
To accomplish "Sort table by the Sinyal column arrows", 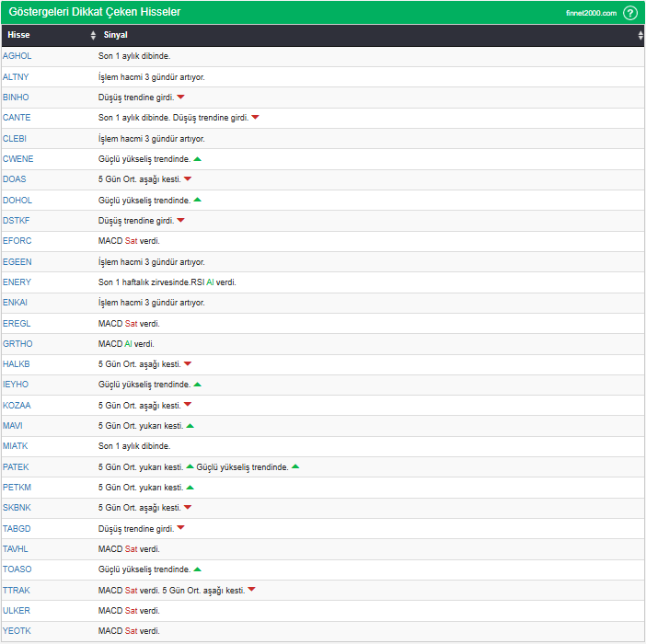I will [x=640, y=35].
